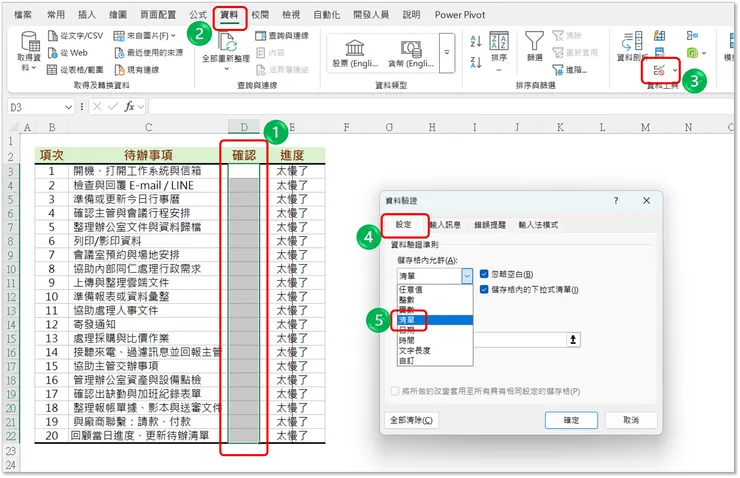Open the Power Pivot tab
Image resolution: width=740 pixels, height=478 pixels.
click(x=460, y=15)
